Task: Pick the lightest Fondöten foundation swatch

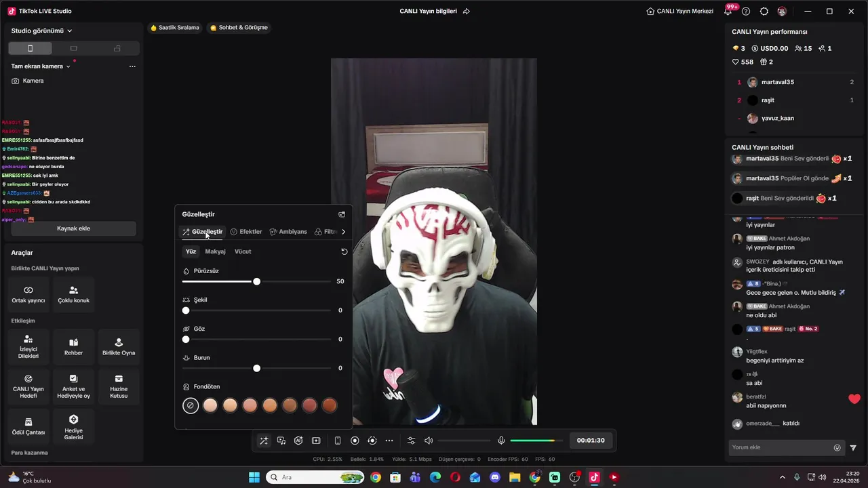Action: (210, 405)
